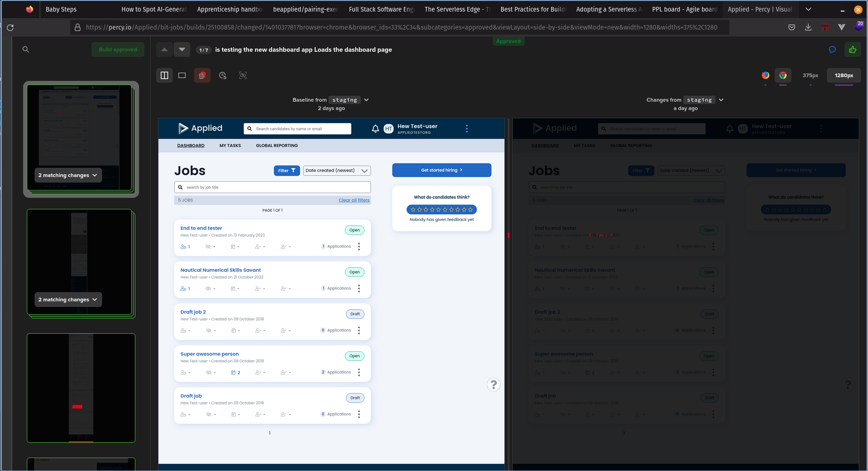Click the Applied logo in baseline screenshot
The width and height of the screenshot is (868, 471).
[200, 128]
